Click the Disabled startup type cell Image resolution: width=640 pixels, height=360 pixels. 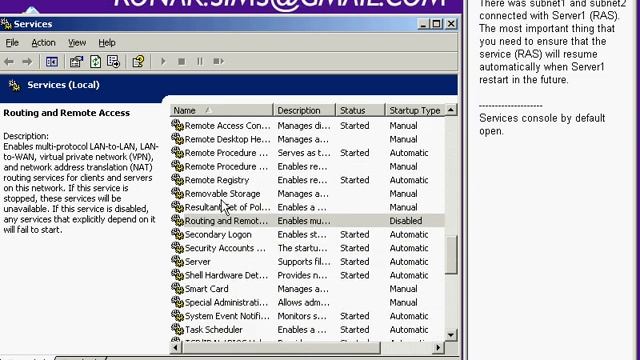point(406,221)
